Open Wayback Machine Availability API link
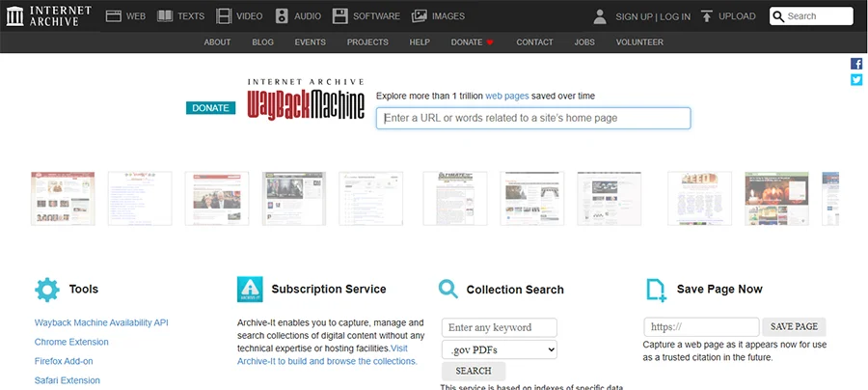Viewport: 868px width, 390px height. [101, 322]
